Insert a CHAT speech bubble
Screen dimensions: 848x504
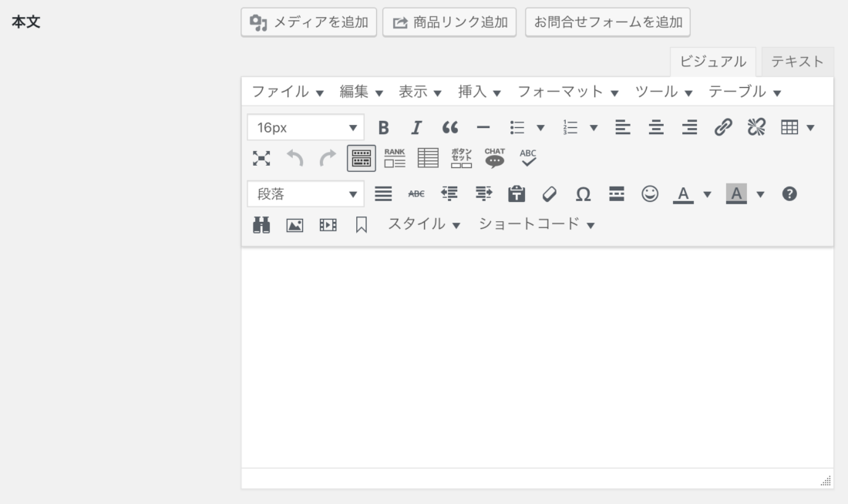coord(494,158)
